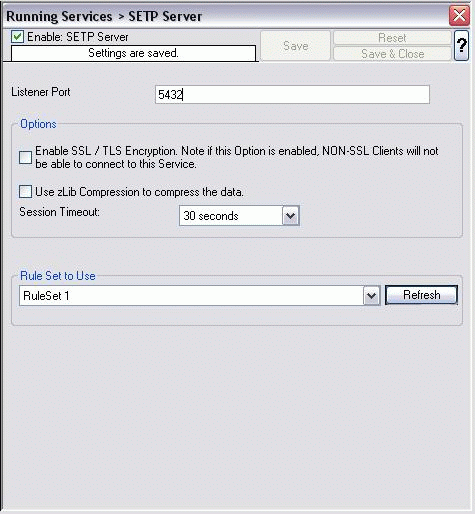Click the Refresh button

coord(421,295)
